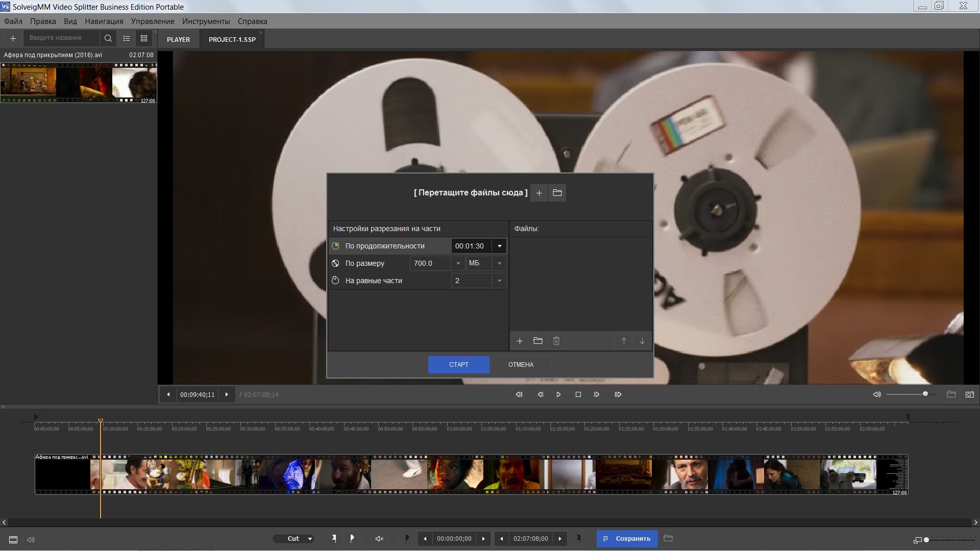Switch to the PROJECT-1.SSP tab
Viewport: 980px width, 551px height.
point(232,39)
